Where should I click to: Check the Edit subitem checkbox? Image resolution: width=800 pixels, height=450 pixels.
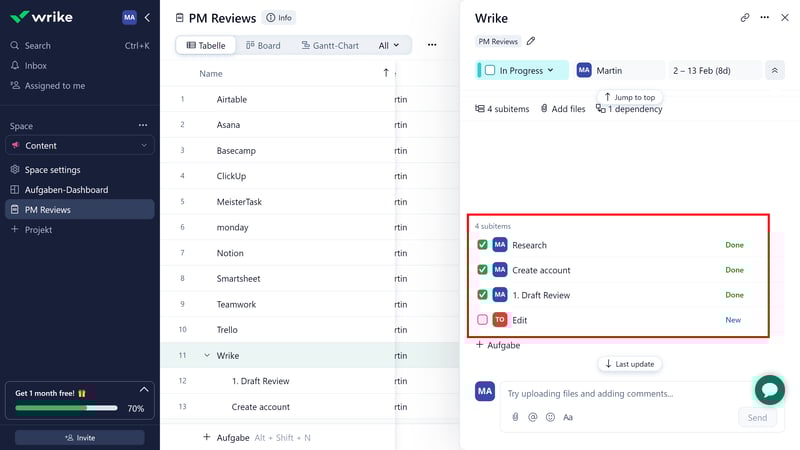(x=482, y=320)
